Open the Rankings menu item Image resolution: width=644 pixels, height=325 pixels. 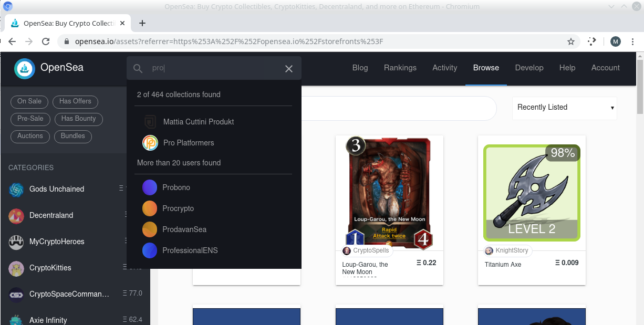pos(400,68)
